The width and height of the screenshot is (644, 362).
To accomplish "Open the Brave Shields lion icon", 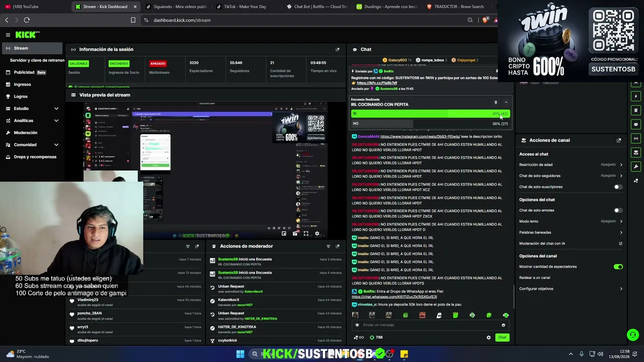I will click(x=485, y=20).
